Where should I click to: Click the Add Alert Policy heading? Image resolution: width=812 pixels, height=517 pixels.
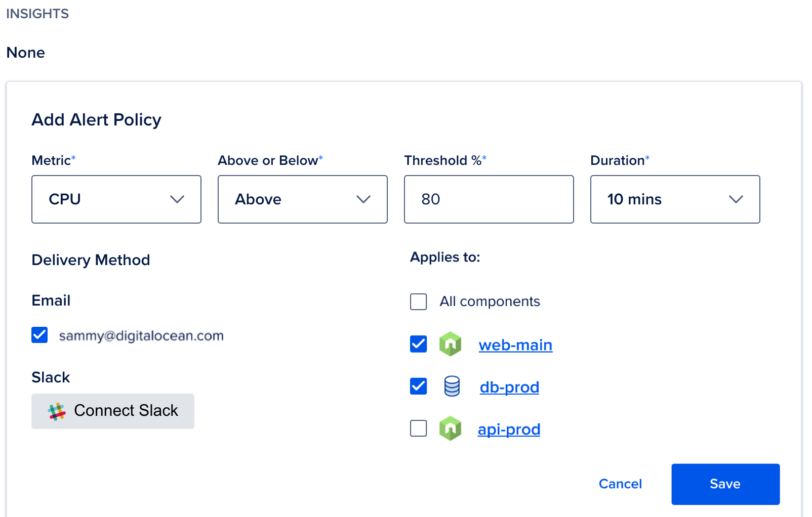(x=96, y=120)
